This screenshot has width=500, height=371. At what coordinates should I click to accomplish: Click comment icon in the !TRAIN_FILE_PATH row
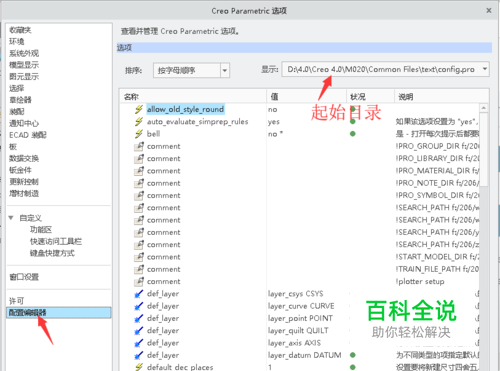click(x=139, y=269)
